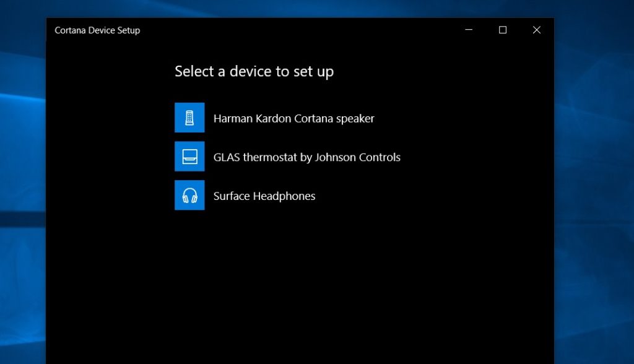Pick the Surface Headphones option
The image size is (634, 364).
click(264, 196)
